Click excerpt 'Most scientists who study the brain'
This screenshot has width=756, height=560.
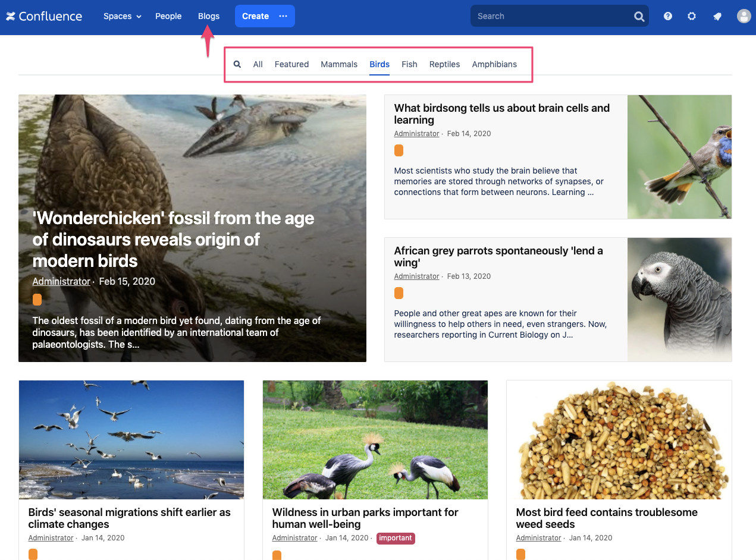[x=498, y=181]
